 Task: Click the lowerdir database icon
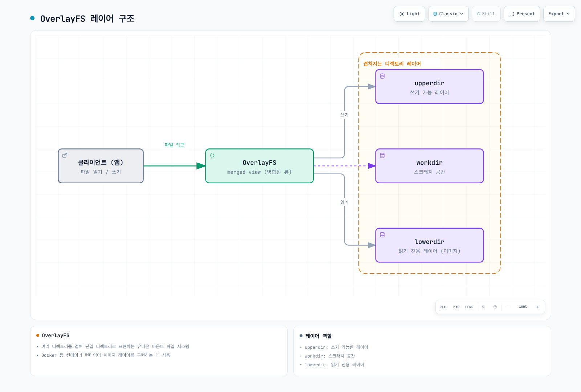tap(382, 235)
